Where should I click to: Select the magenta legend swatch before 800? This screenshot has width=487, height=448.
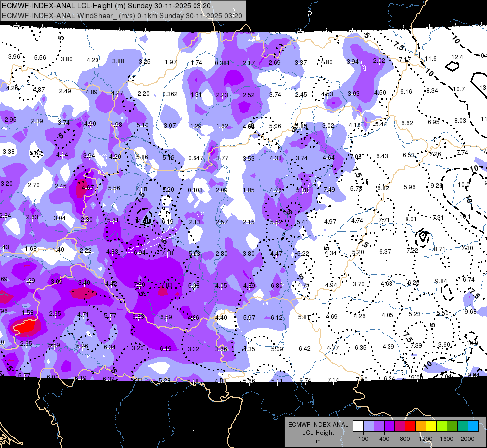[400, 426]
